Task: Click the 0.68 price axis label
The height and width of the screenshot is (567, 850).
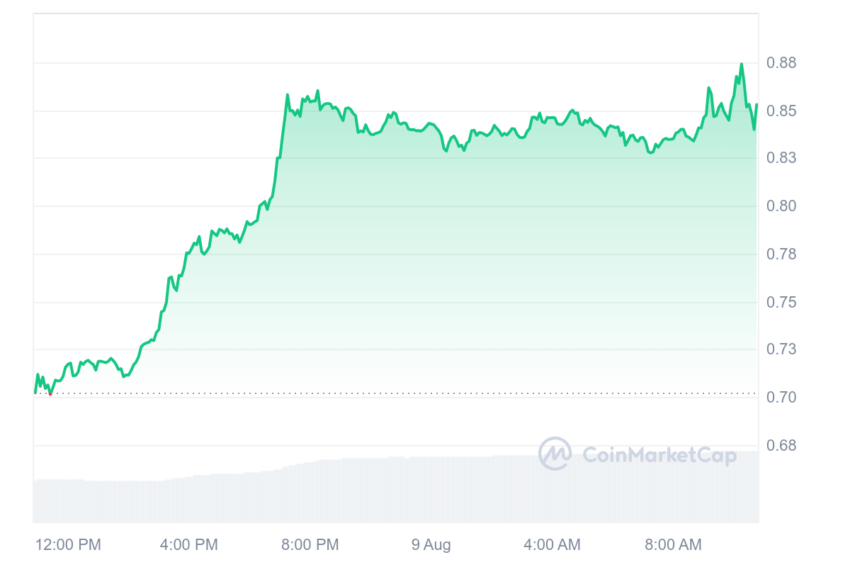Action: pos(781,446)
